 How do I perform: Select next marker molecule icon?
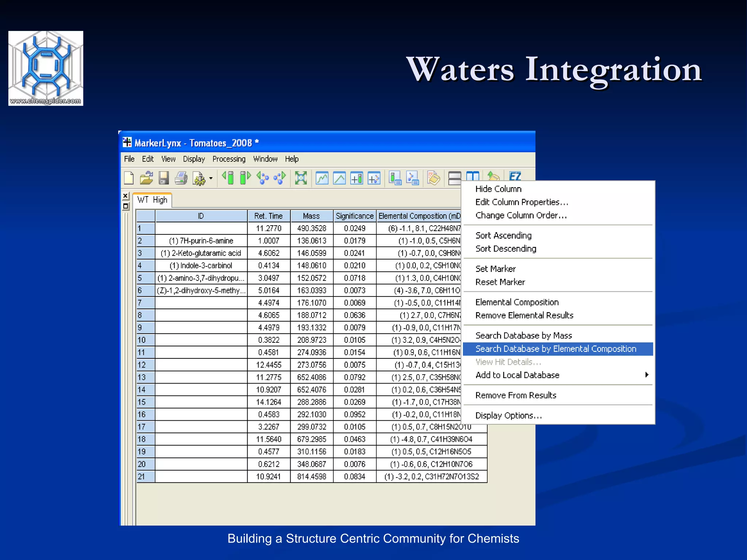280,178
